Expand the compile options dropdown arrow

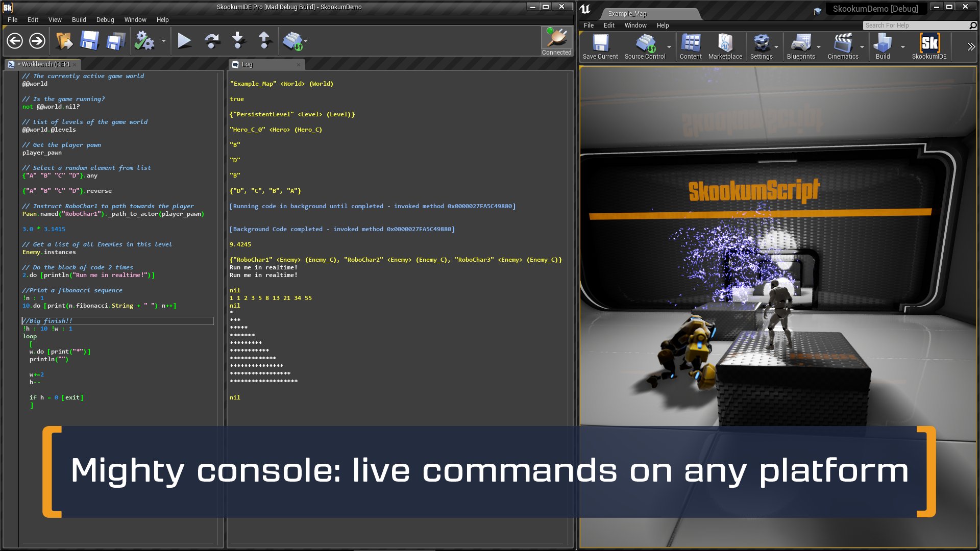click(x=164, y=41)
